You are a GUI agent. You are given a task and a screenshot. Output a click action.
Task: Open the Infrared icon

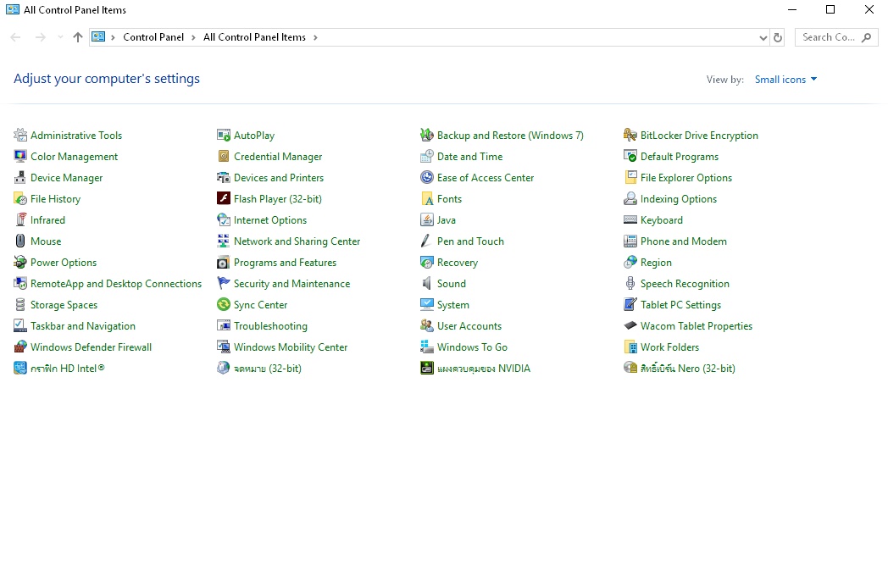[x=20, y=219]
